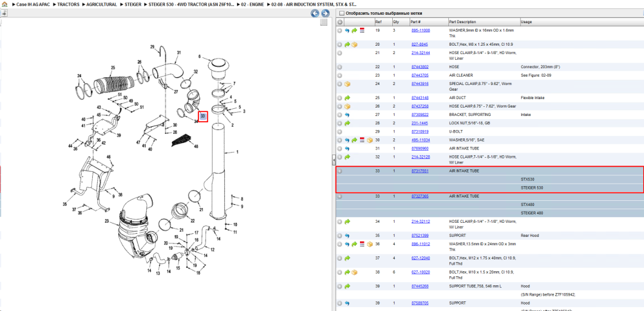Click blue arrow icon in row 19

point(347,30)
